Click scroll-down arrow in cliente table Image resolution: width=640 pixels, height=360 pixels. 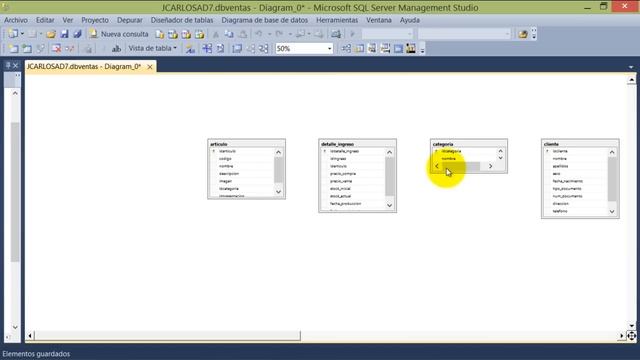click(x=612, y=211)
